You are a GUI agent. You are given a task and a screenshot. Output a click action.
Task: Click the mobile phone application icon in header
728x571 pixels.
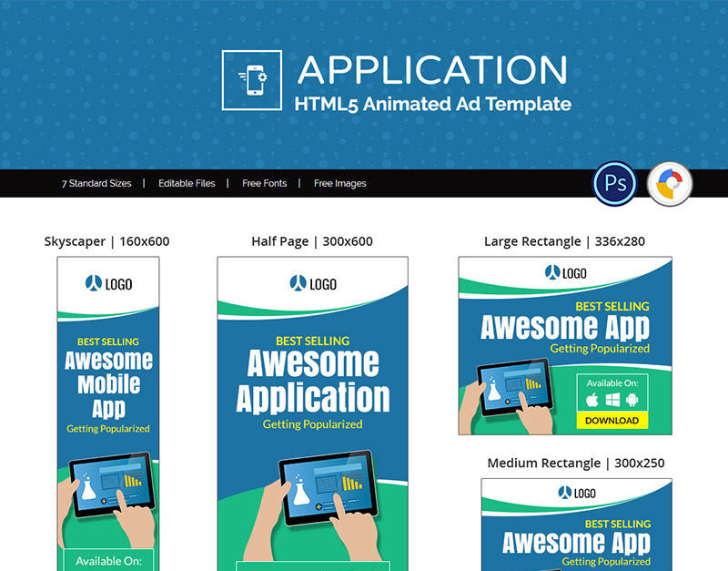[251, 80]
